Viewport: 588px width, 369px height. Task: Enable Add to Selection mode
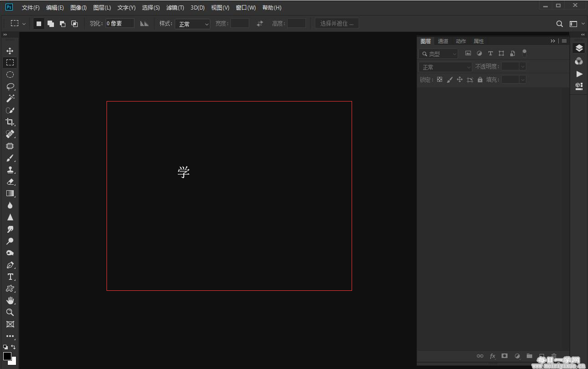pos(51,23)
